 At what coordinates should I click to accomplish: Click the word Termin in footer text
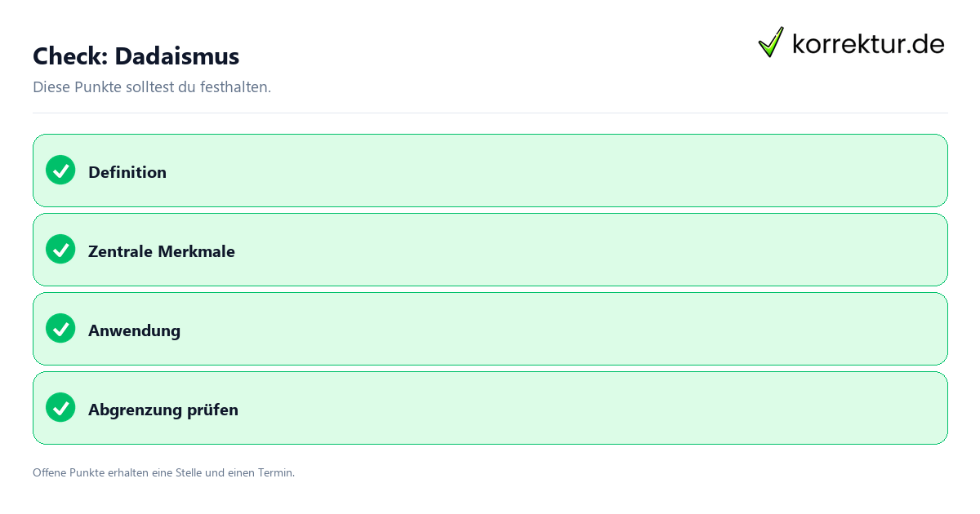click(277, 472)
